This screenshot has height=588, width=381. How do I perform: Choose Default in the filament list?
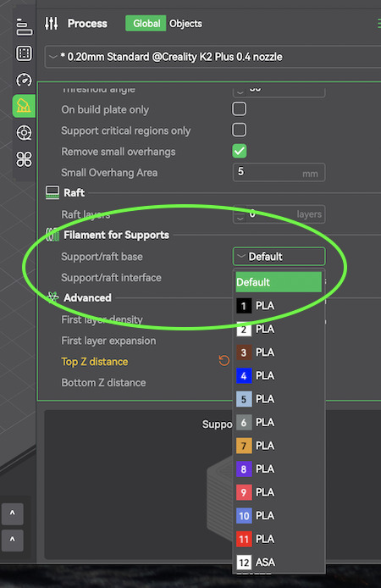click(x=279, y=282)
